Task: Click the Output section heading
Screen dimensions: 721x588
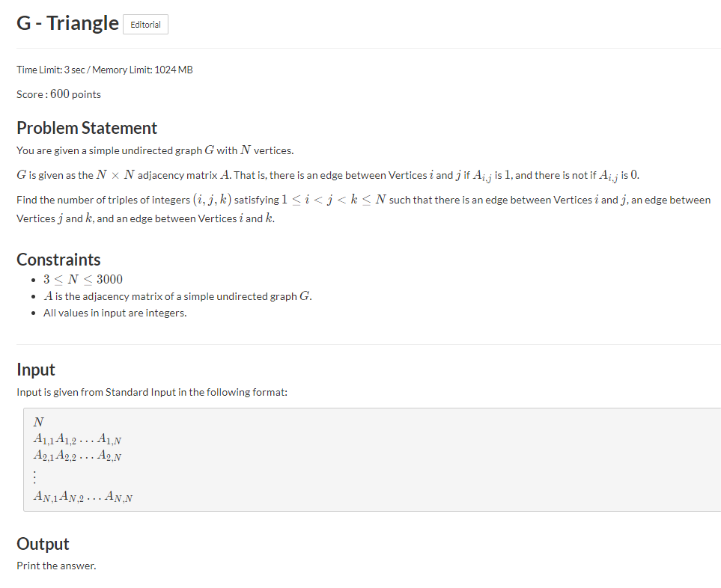Action: [43, 543]
